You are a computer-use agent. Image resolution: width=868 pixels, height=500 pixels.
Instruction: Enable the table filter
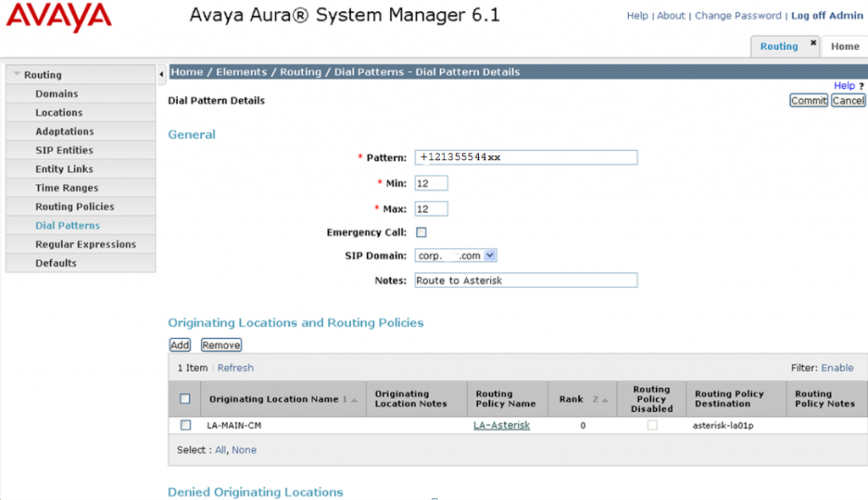(x=837, y=367)
